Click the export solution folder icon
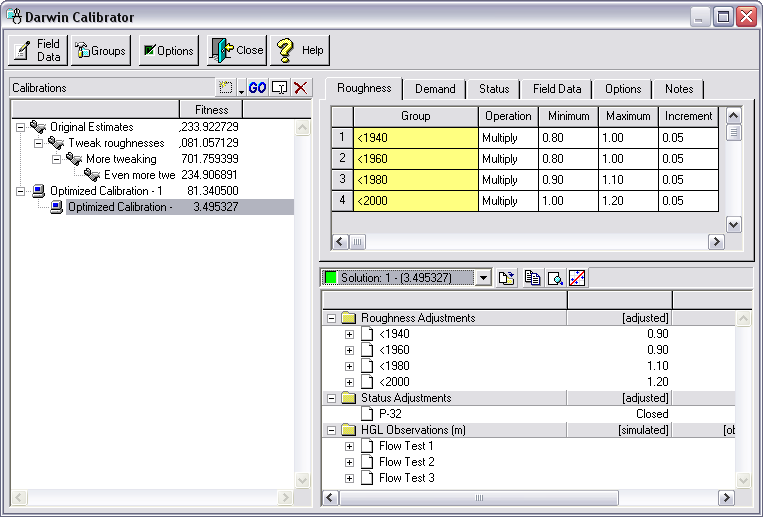Image resolution: width=763 pixels, height=517 pixels. tap(507, 278)
